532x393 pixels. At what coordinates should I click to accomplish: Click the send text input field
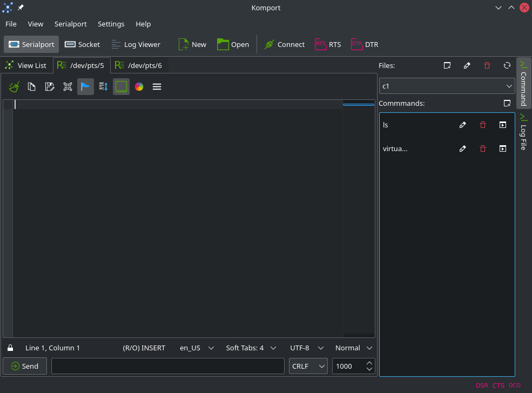click(x=167, y=366)
